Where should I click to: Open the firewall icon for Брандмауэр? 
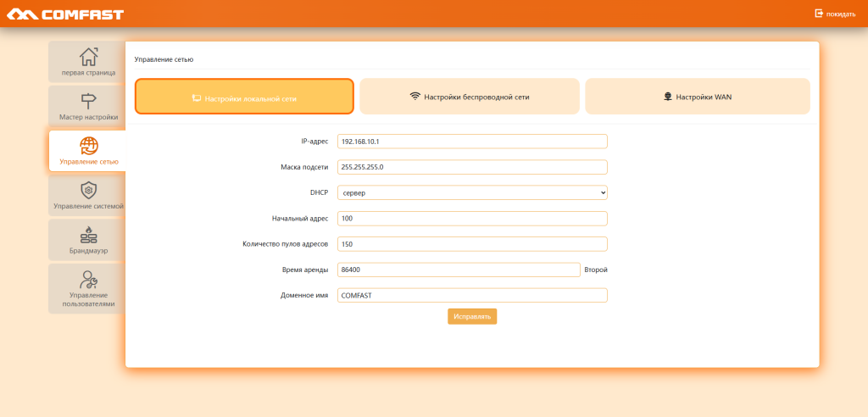pos(88,235)
